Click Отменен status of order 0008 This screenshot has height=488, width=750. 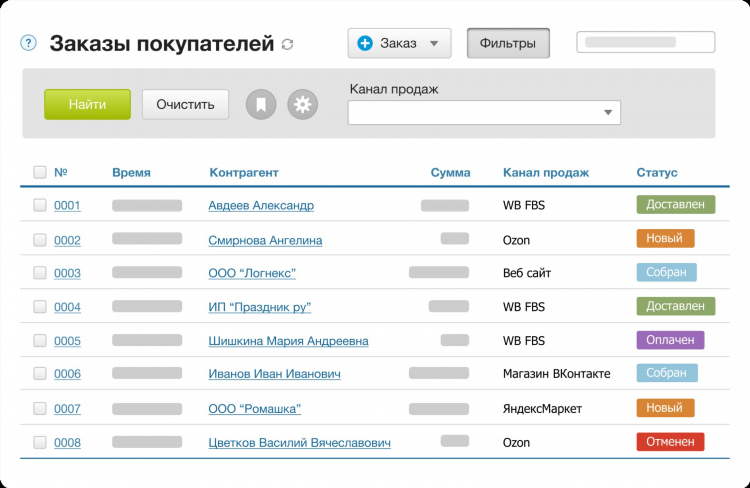coord(670,442)
